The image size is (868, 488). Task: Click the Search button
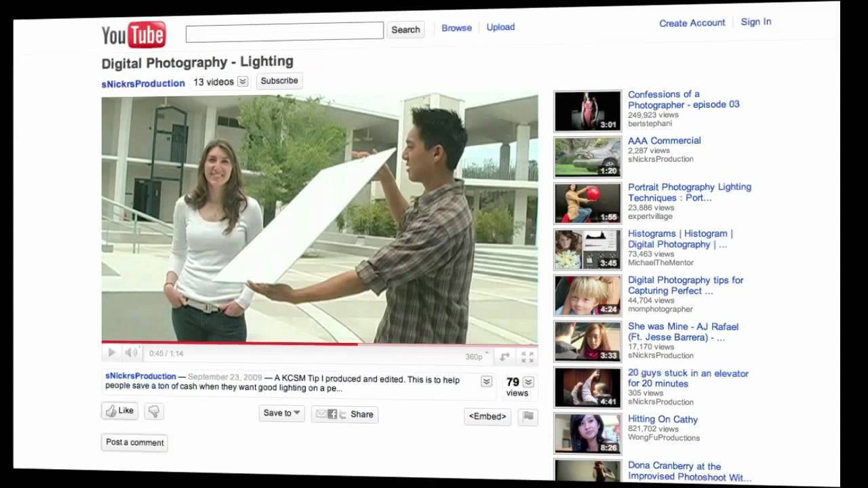pos(406,30)
